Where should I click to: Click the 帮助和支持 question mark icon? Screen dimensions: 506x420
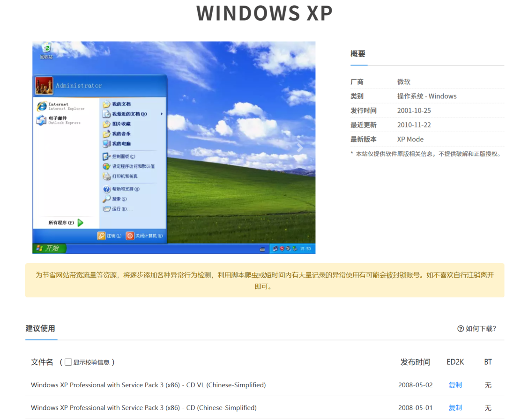[106, 189]
